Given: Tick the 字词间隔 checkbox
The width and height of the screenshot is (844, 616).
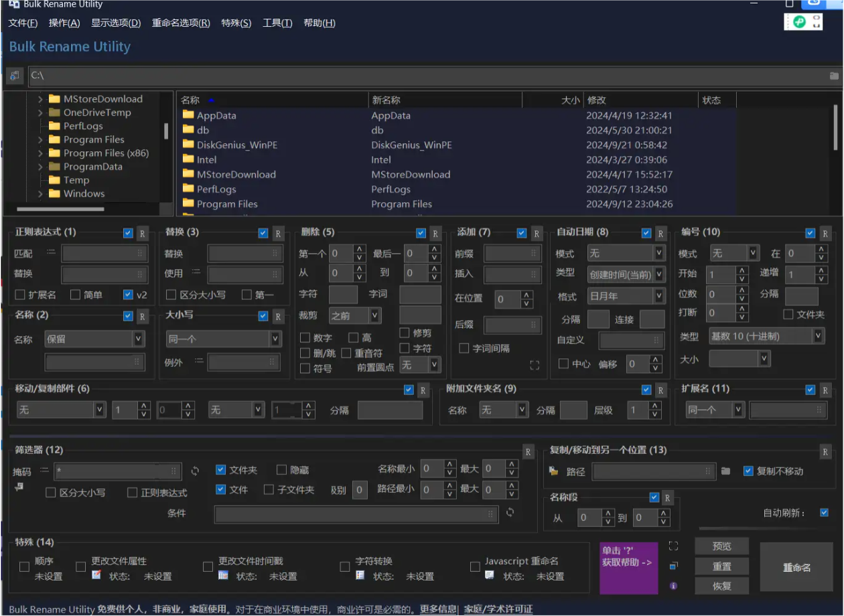Looking at the screenshot, I should pos(464,348).
